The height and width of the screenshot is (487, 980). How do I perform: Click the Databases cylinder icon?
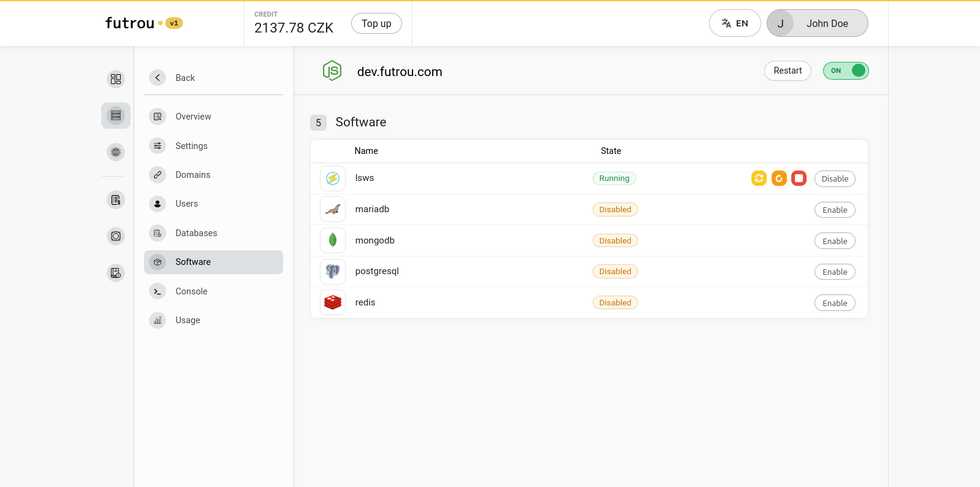[158, 233]
